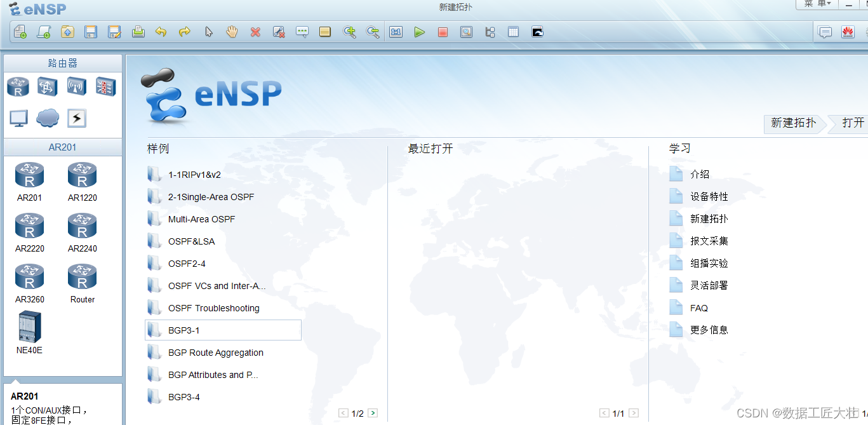Viewport: 868px width, 425px height.
Task: Click the new test topology page icon
Action: tap(44, 32)
